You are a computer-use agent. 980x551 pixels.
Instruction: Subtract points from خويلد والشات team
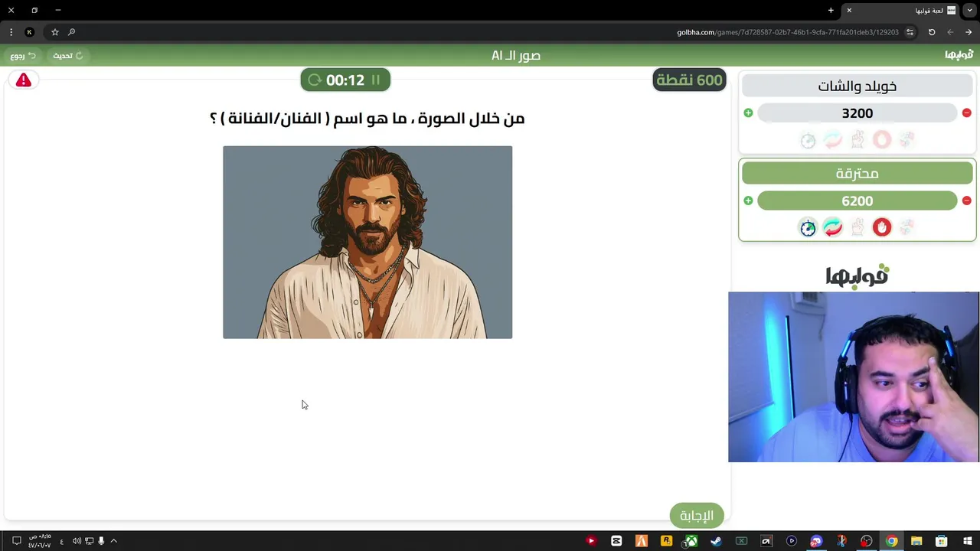tap(966, 113)
